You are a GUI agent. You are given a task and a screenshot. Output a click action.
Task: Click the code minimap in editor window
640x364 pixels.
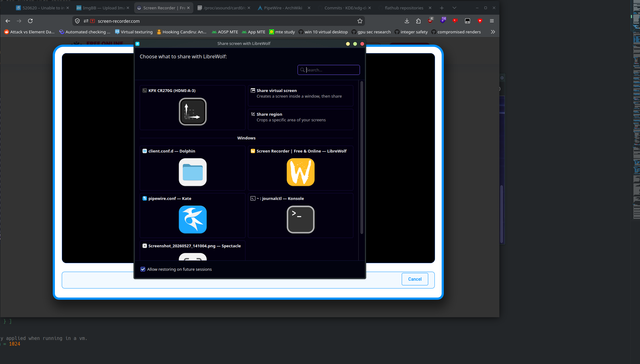(636, 110)
